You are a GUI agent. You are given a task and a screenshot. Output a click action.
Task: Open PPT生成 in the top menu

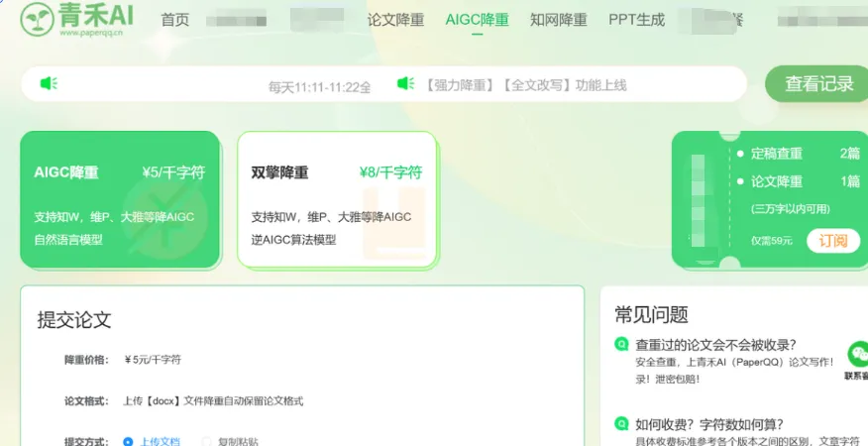[x=636, y=20]
